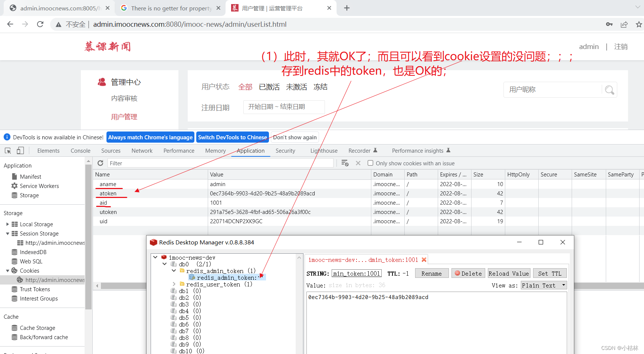Screen dimensions: 644x354
Task: Click Delete key button in Redis manager
Action: [x=468, y=273]
